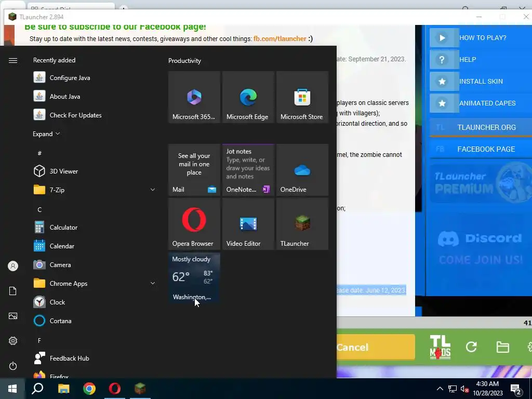Expand the Chrome Apps folder chevron
This screenshot has width=532, height=399.
click(153, 283)
